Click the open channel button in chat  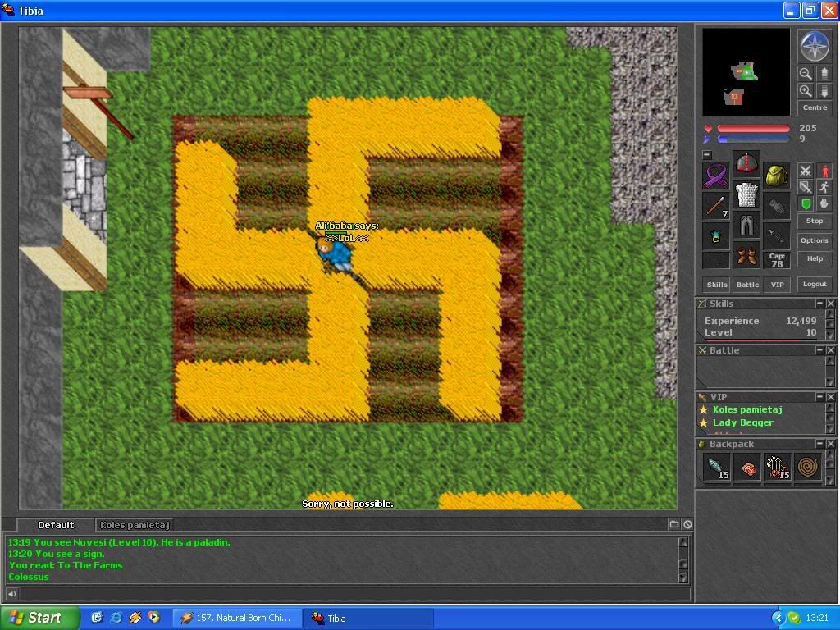coord(674,524)
